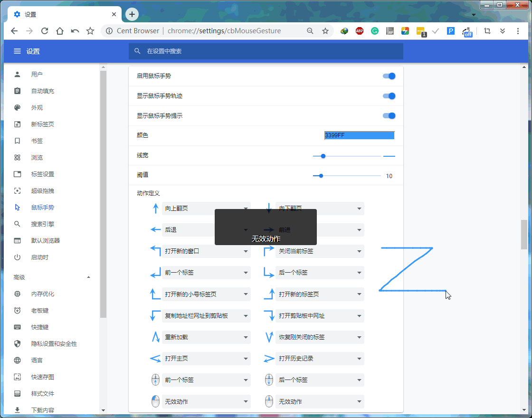This screenshot has width=532, height=418.
Task: Disable 显示鼠标手势轨迹 switch
Action: click(x=389, y=96)
